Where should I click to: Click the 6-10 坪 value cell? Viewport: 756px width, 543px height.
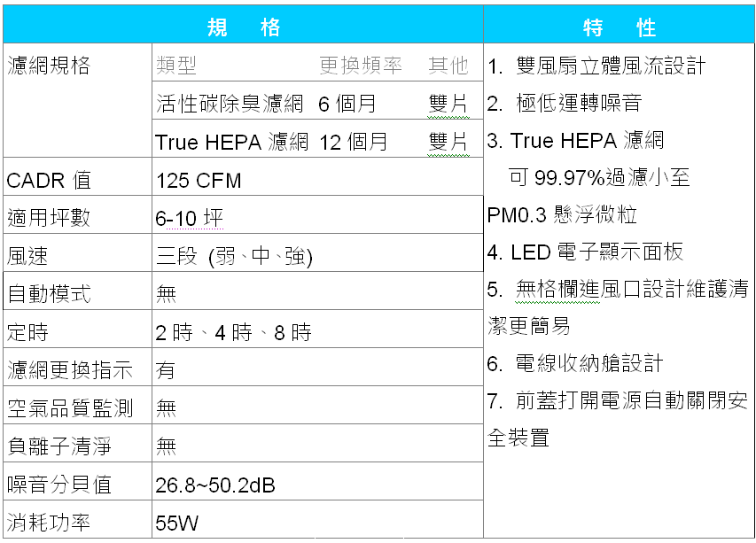click(190, 219)
